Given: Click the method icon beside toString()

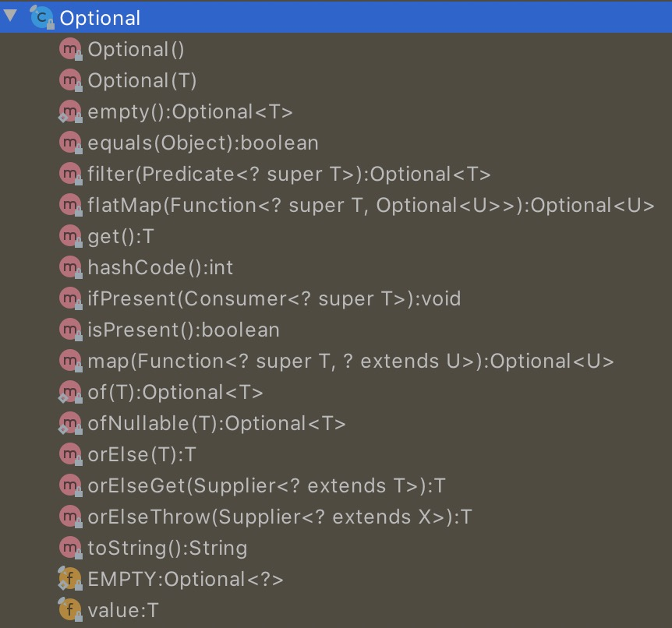Looking at the screenshot, I should (71, 547).
